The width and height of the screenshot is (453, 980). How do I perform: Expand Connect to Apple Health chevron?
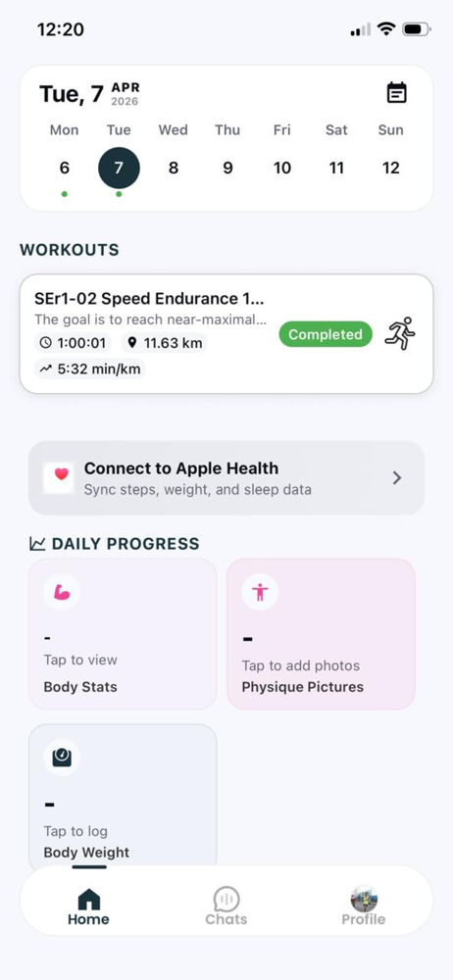click(397, 478)
